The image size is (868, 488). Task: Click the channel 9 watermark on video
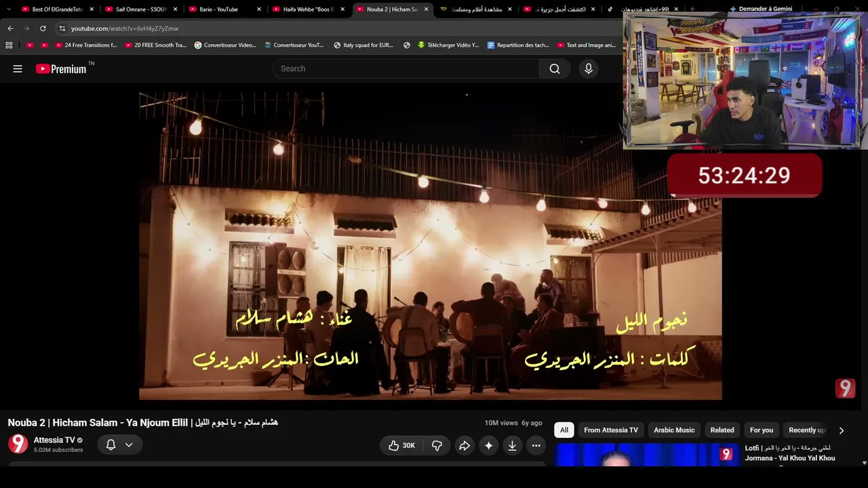[845, 388]
